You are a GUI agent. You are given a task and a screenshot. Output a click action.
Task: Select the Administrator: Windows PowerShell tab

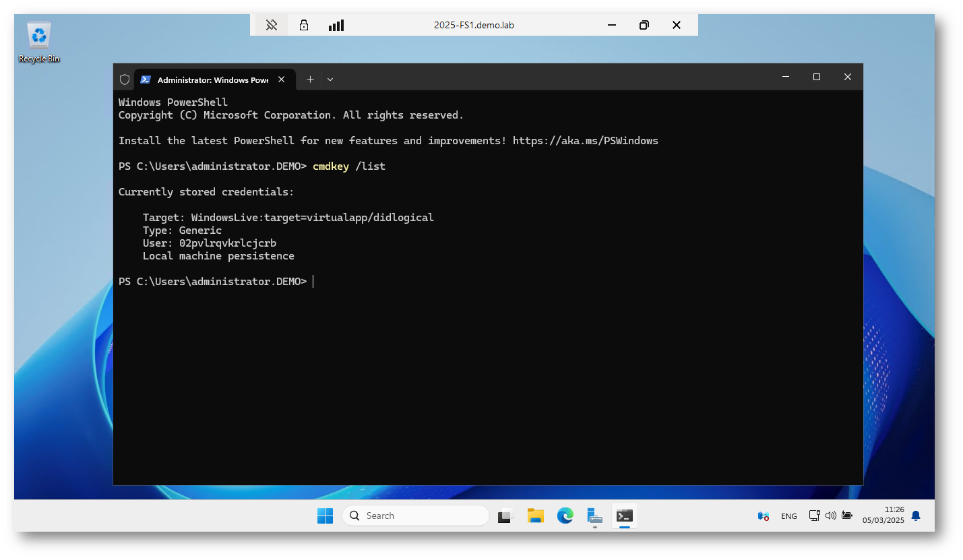tap(214, 80)
